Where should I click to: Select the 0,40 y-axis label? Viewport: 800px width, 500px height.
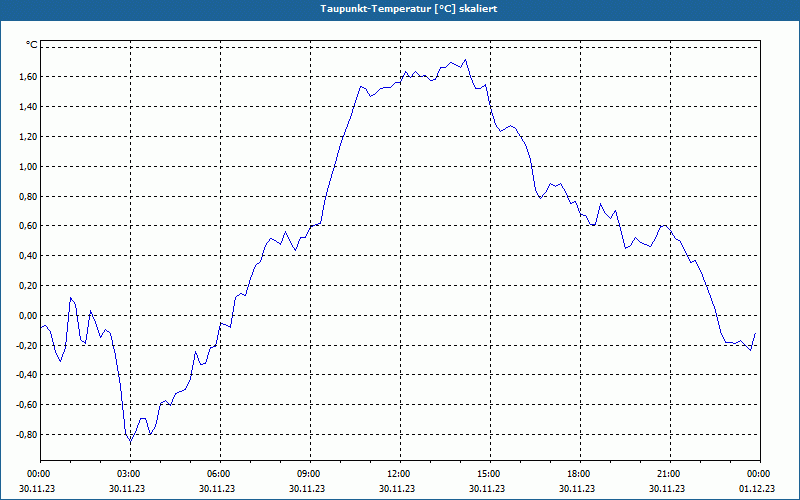[28, 256]
